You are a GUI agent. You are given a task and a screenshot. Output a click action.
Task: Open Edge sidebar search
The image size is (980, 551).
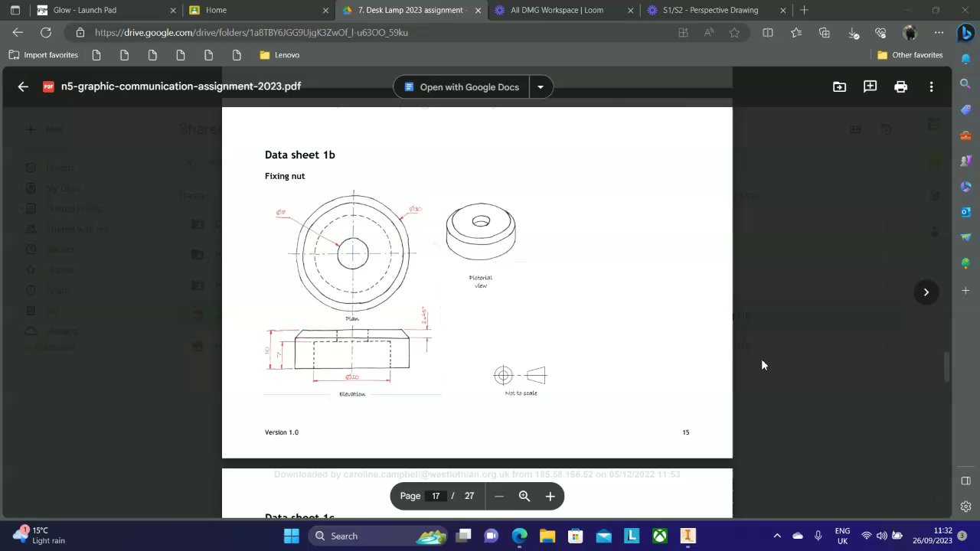[x=965, y=84]
